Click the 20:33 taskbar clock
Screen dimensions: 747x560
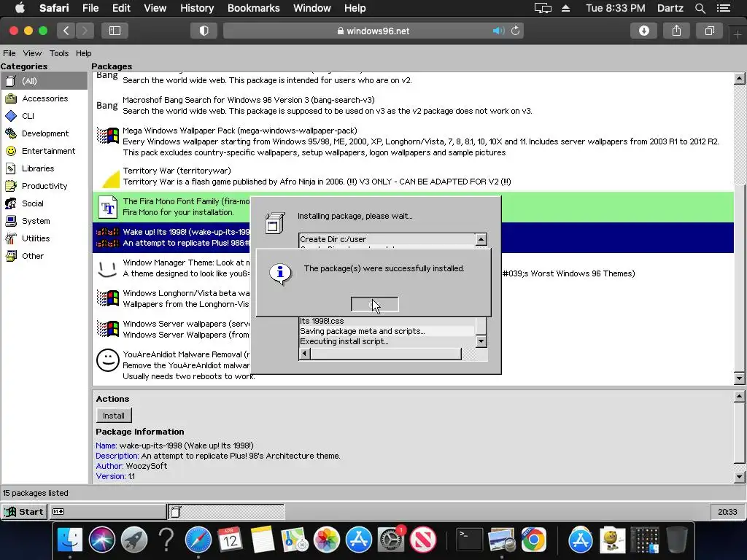coord(727,512)
